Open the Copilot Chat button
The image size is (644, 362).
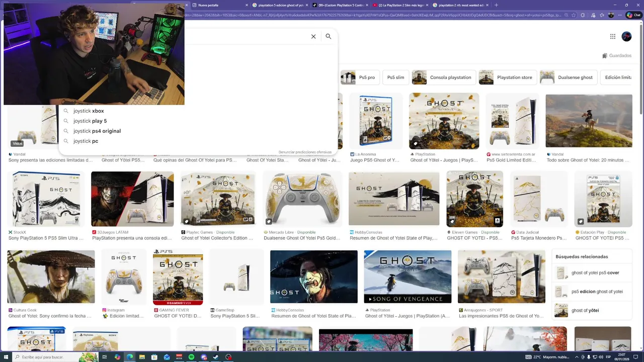(633, 15)
